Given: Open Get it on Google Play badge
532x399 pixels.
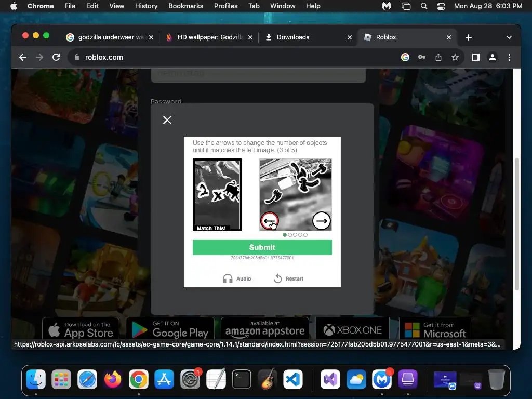Looking at the screenshot, I should pos(170,329).
